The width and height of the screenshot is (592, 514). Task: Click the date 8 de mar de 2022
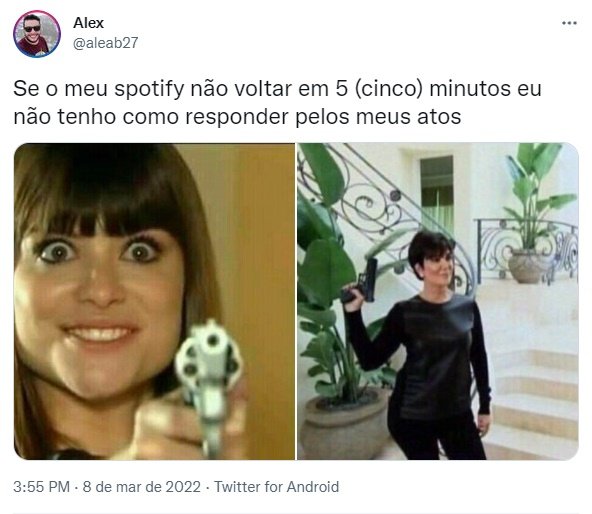click(142, 486)
